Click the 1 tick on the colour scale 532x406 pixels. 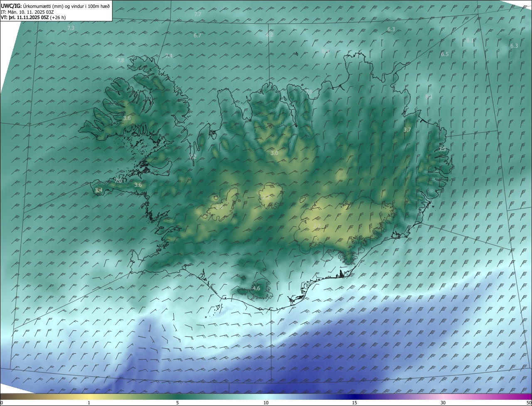(x=89, y=403)
